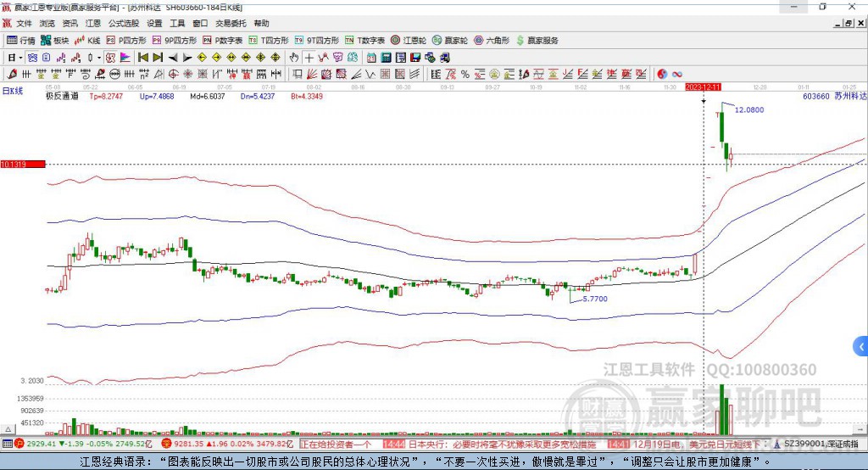Open the 江恩 menu
The width and height of the screenshot is (868, 470).
click(x=93, y=23)
